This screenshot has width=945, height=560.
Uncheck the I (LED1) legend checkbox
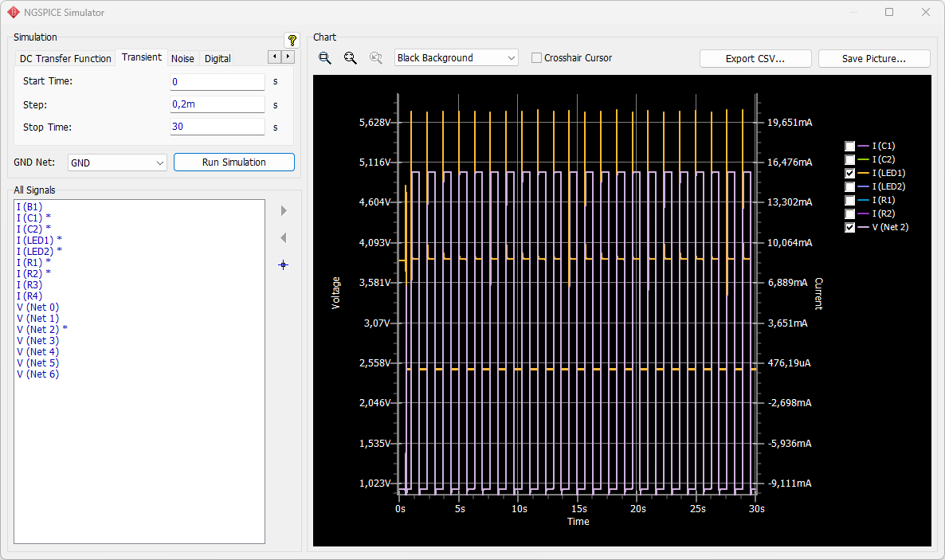click(x=849, y=173)
